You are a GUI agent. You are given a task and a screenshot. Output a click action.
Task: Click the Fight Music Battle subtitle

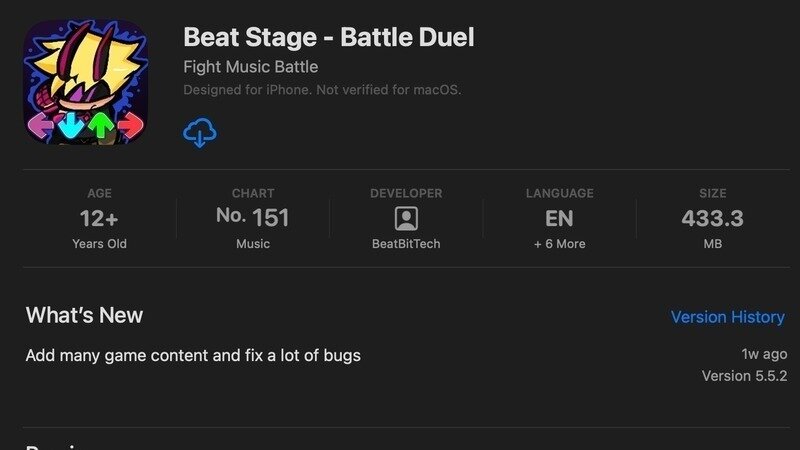point(250,67)
